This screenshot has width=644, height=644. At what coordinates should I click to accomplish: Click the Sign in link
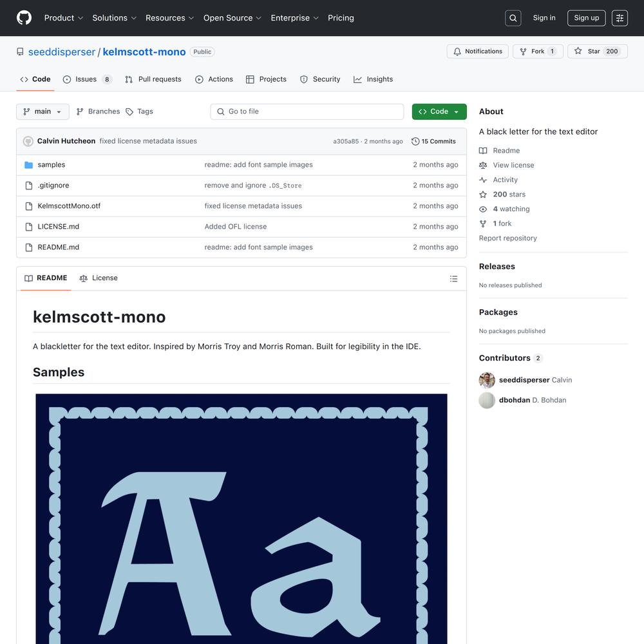pyautogui.click(x=544, y=17)
